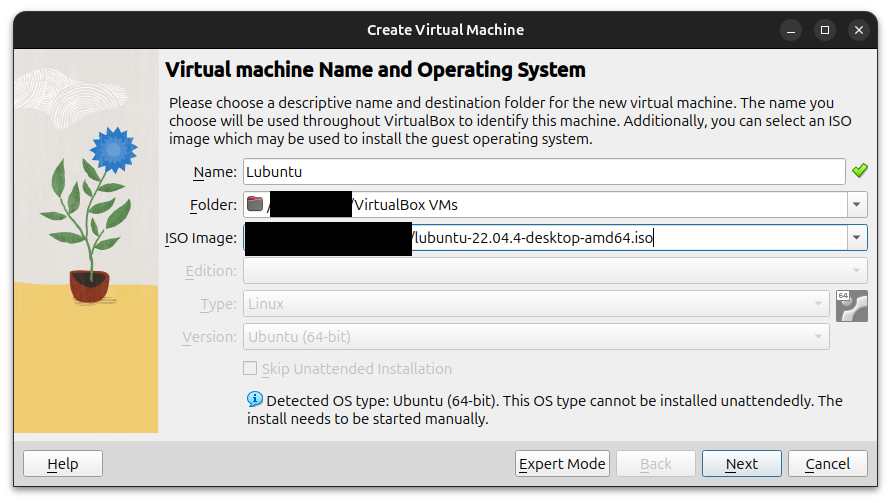The width and height of the screenshot is (891, 503).
Task: Click the descriptive paragraph starting Please choose
Action: [x=510, y=121]
